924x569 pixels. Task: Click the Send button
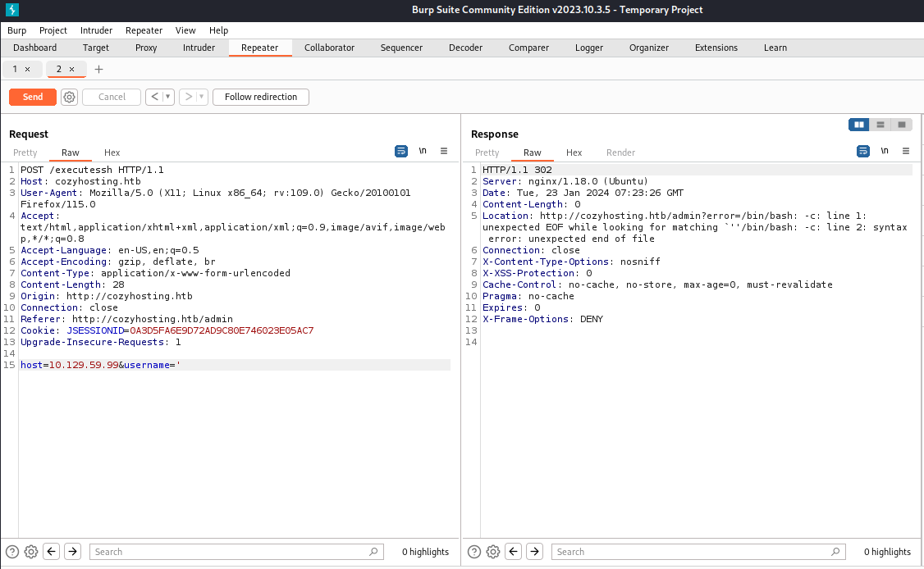tap(33, 97)
